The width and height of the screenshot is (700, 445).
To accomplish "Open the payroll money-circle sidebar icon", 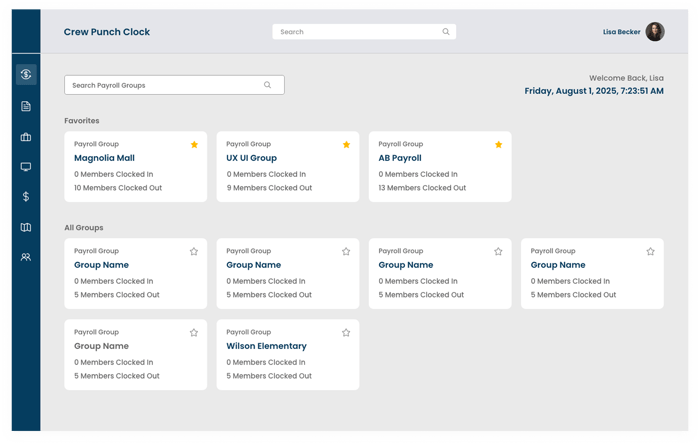I will pyautogui.click(x=26, y=75).
